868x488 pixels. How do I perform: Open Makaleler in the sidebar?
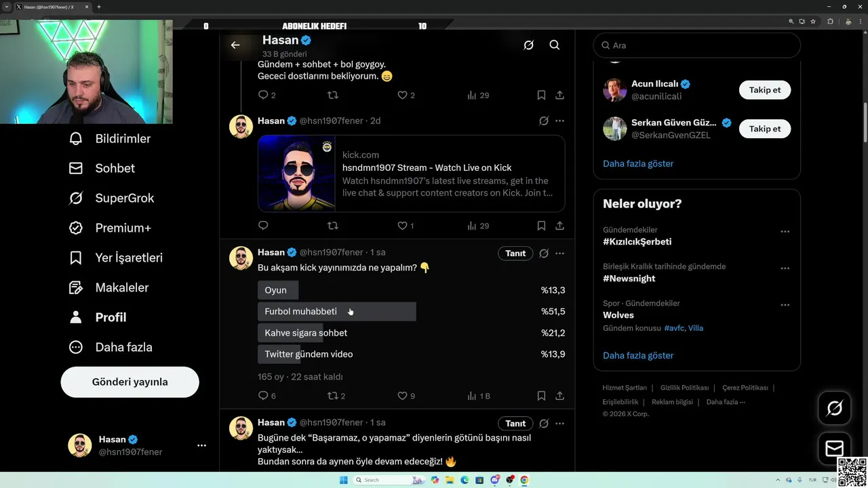pyautogui.click(x=108, y=288)
